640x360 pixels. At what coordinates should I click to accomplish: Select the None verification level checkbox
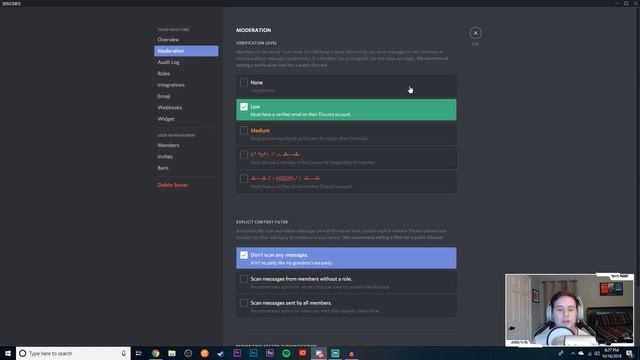pyautogui.click(x=244, y=82)
